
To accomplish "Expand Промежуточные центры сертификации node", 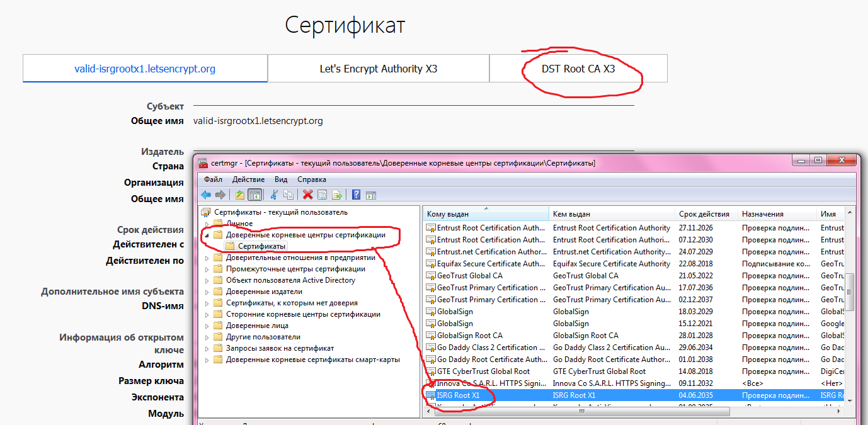I will [207, 269].
